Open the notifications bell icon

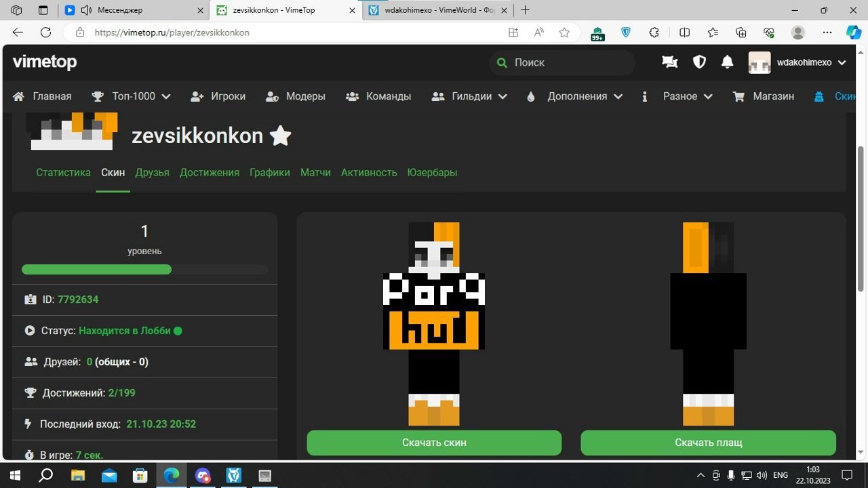tap(727, 62)
